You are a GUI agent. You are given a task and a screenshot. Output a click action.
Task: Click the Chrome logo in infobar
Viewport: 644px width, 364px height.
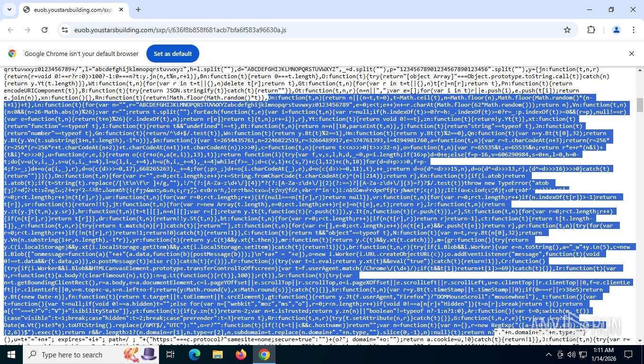pos(12,54)
